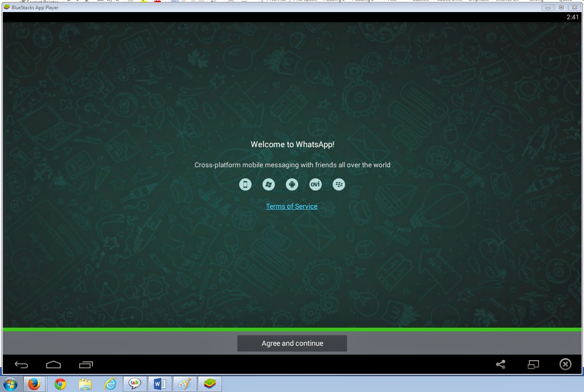Open Internet Explorer from the taskbar
Screen dimensions: 584x392
[x=110, y=384]
